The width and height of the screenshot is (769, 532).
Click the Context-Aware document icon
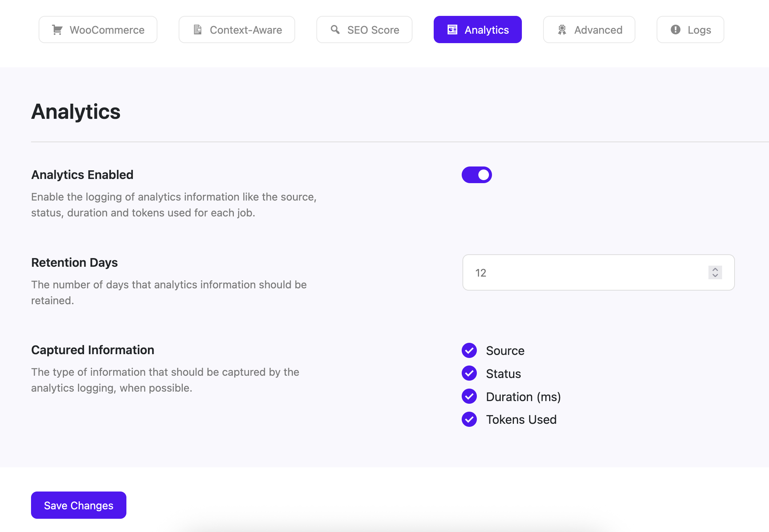(x=198, y=30)
